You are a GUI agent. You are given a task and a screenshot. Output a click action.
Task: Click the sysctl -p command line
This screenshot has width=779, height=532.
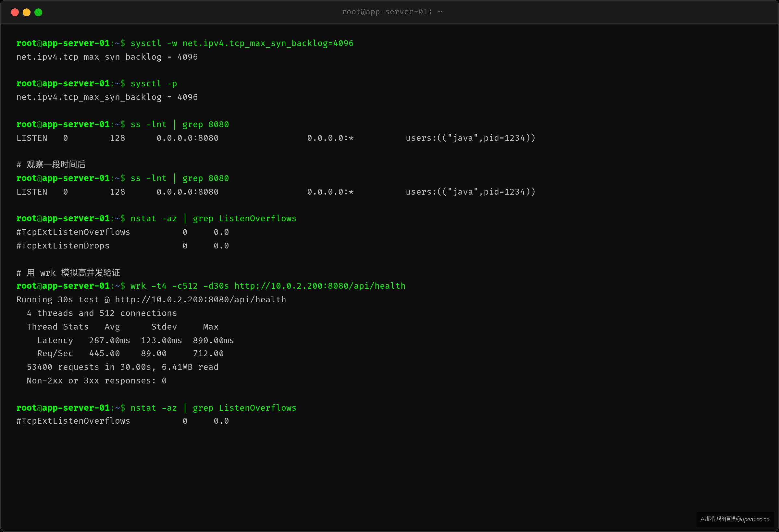point(154,83)
